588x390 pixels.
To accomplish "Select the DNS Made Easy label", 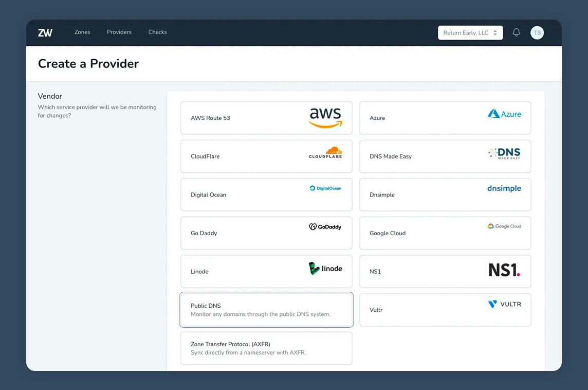I will pos(391,156).
